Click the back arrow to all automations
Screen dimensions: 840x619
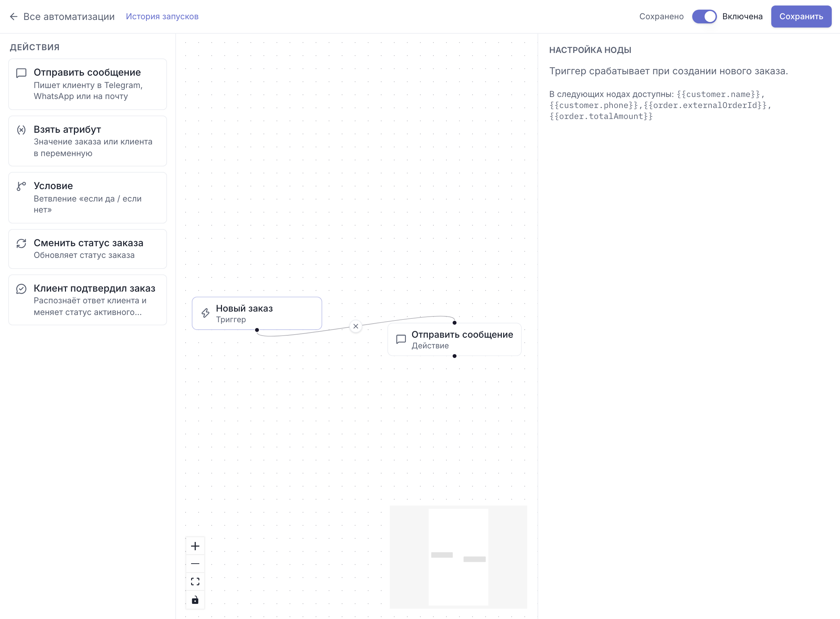tap(13, 17)
